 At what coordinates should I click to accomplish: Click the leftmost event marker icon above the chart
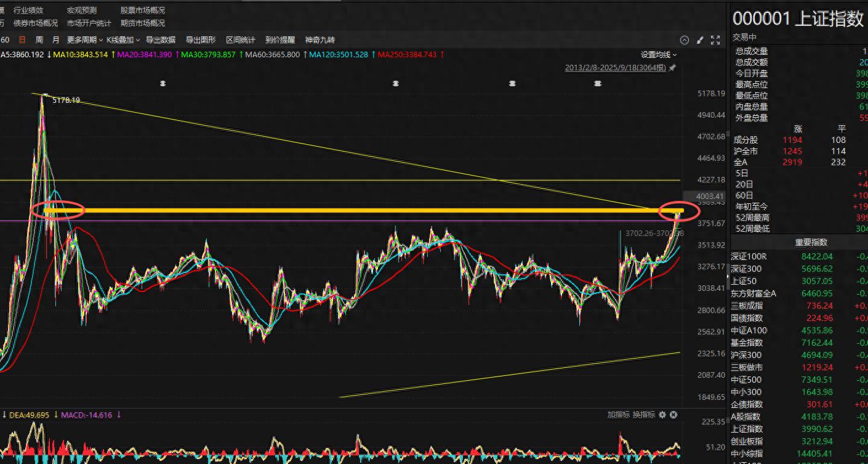coord(163,83)
